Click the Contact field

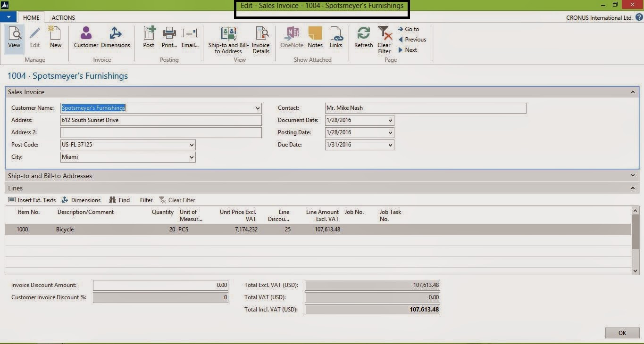tap(426, 108)
